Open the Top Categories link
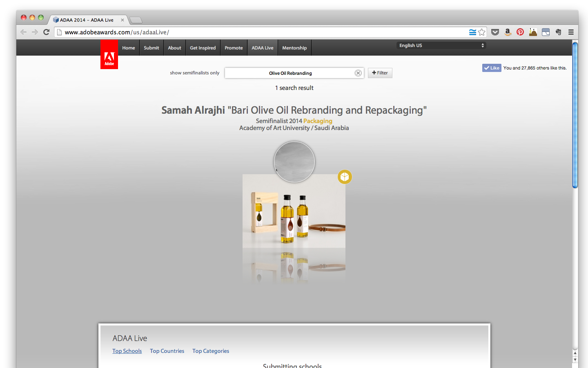Viewport: 588px width, 368px height. 211,351
